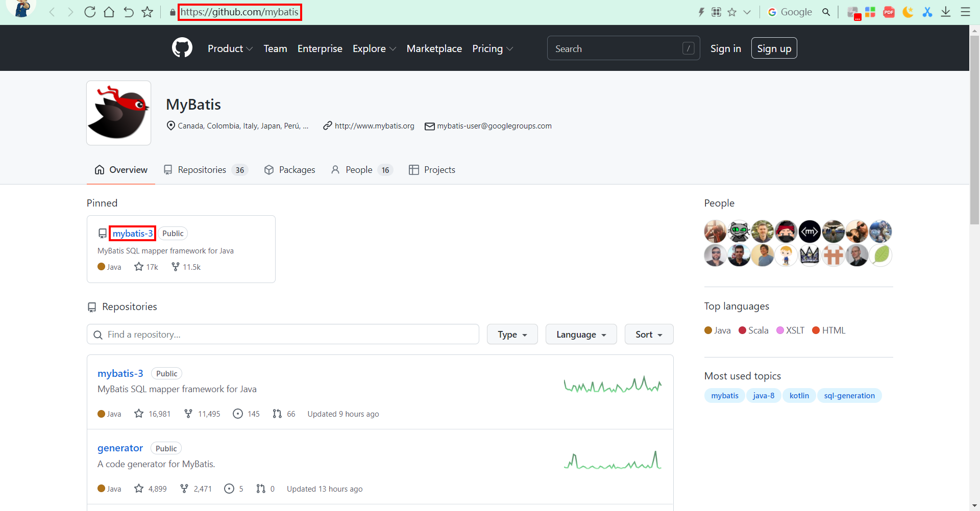Switch to the People tab
The height and width of the screenshot is (511, 980).
pyautogui.click(x=362, y=170)
